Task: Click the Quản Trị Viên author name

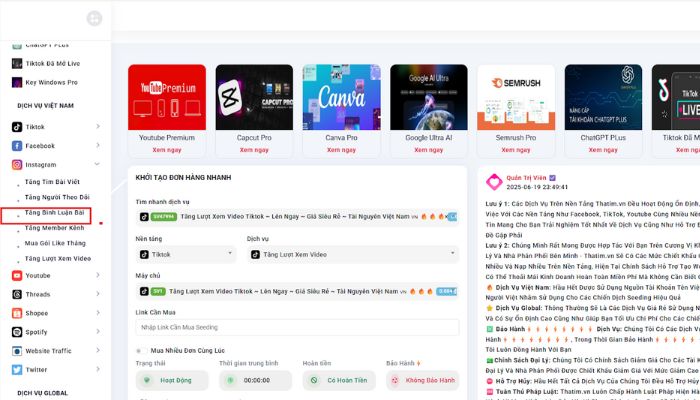Action: (526, 178)
